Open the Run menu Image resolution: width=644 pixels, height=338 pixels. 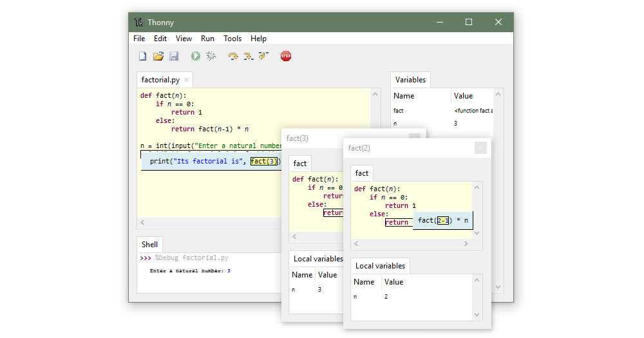tap(207, 39)
